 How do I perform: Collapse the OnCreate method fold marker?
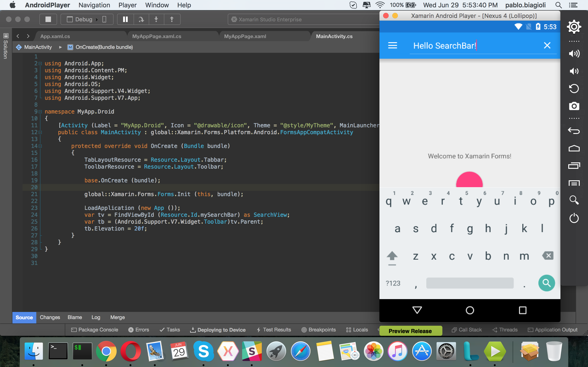coord(40,146)
